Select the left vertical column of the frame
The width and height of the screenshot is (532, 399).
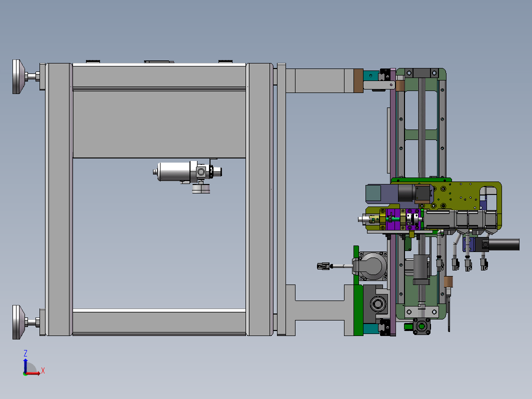59,199
